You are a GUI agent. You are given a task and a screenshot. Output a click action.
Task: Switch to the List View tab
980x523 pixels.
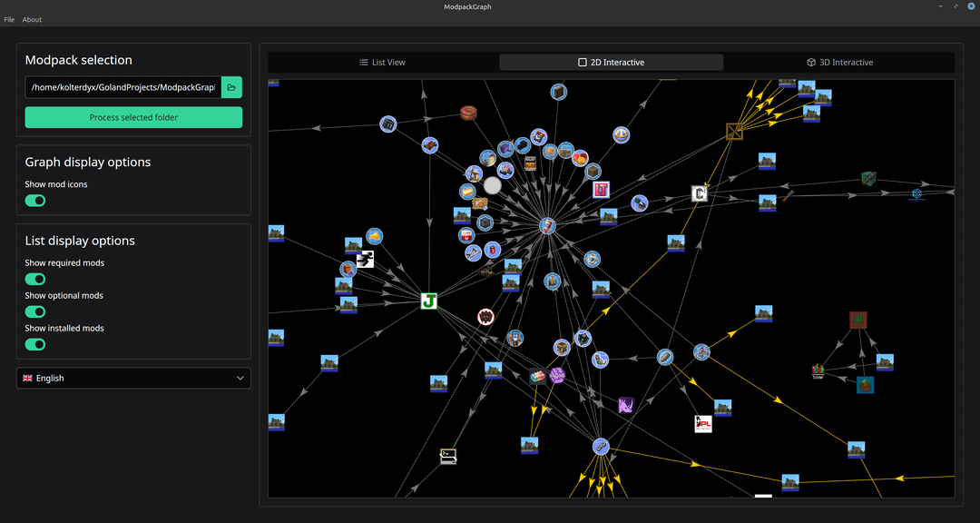click(382, 63)
